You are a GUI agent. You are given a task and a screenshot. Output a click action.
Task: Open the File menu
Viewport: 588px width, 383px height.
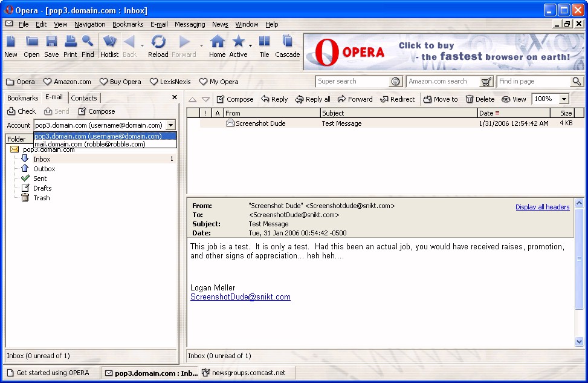click(24, 24)
